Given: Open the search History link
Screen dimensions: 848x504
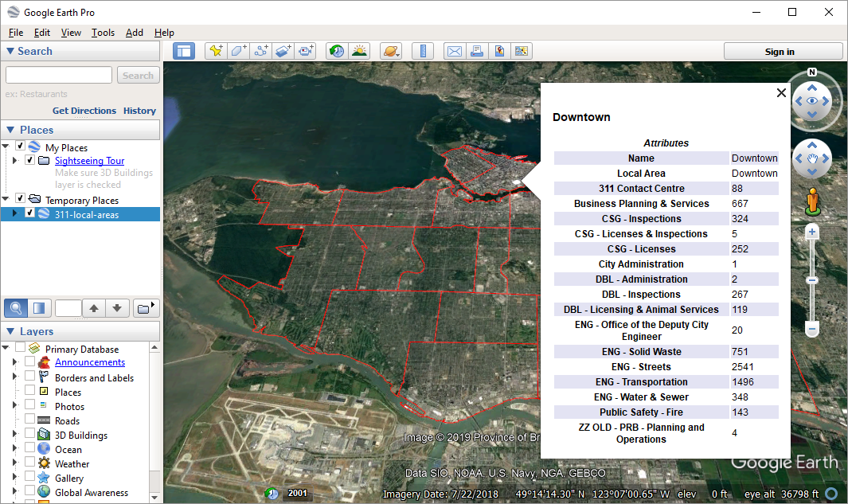Looking at the screenshot, I should click(139, 111).
